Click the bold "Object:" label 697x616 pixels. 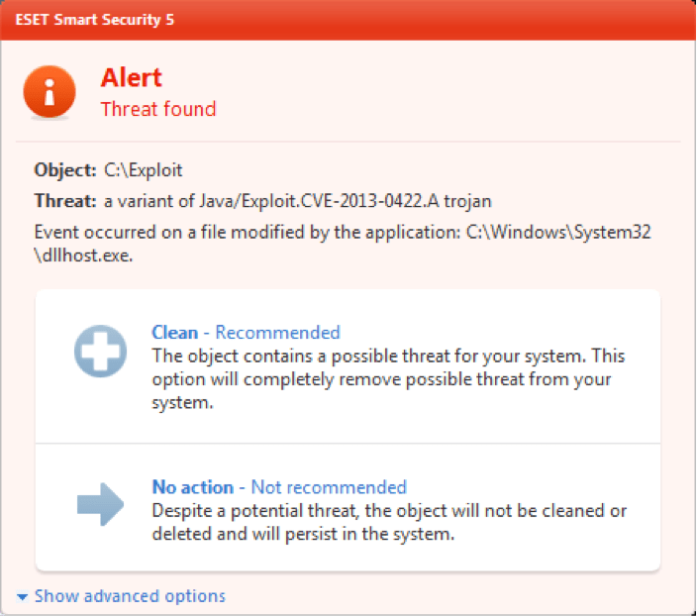[x=65, y=170]
